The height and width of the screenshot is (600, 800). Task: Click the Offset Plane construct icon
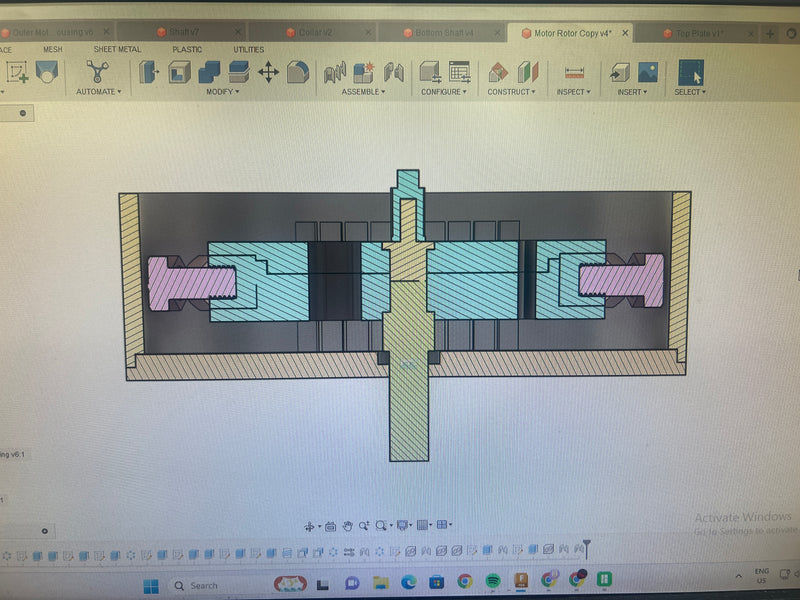click(498, 72)
